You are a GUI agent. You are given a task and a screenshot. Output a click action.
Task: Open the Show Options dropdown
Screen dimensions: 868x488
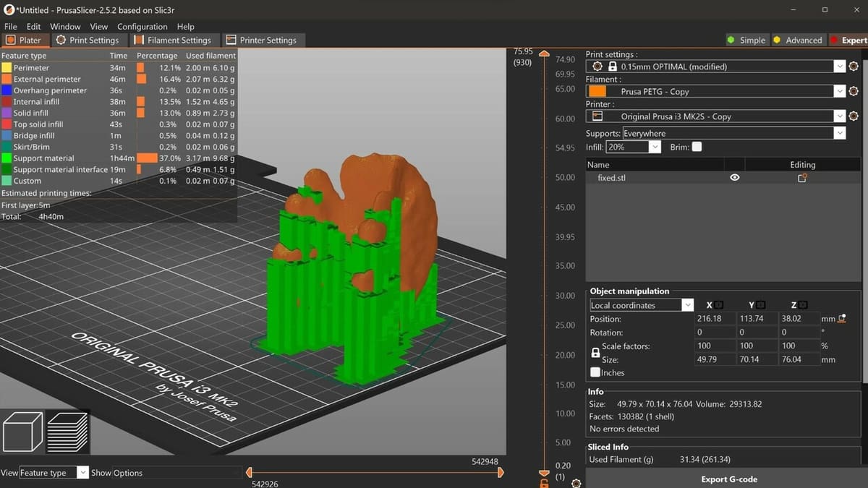(x=176, y=473)
